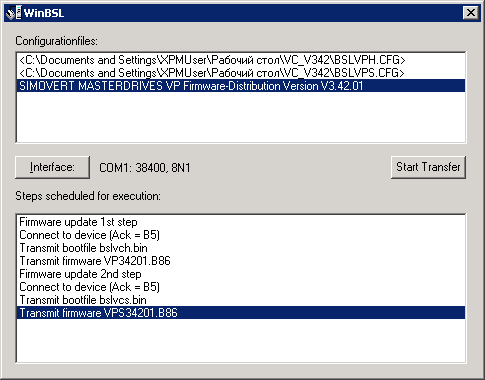Viewport: 485px width, 380px height.
Task: Close the WinBSL window
Action: tap(471, 13)
